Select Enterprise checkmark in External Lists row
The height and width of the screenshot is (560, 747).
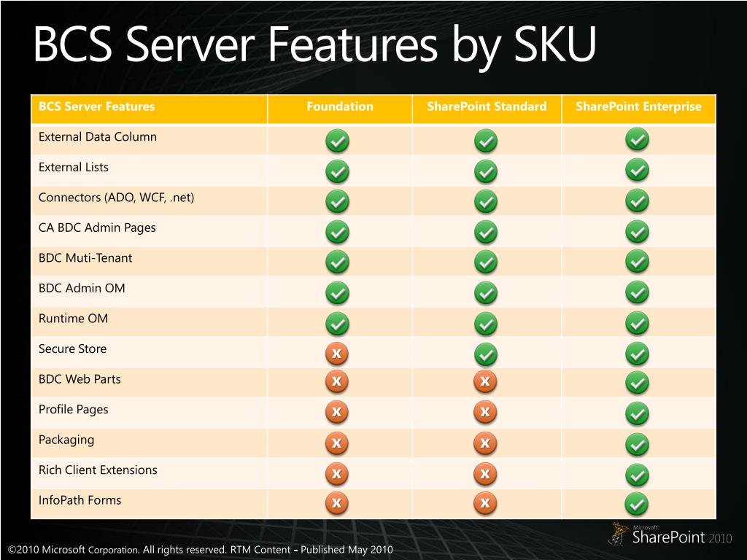pyautogui.click(x=637, y=170)
